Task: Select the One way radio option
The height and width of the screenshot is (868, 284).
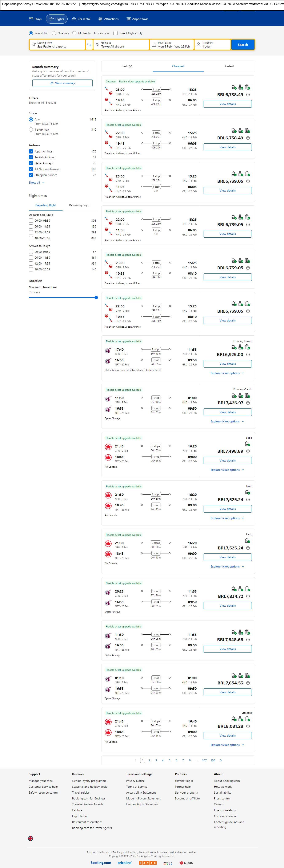Action: 54,33
